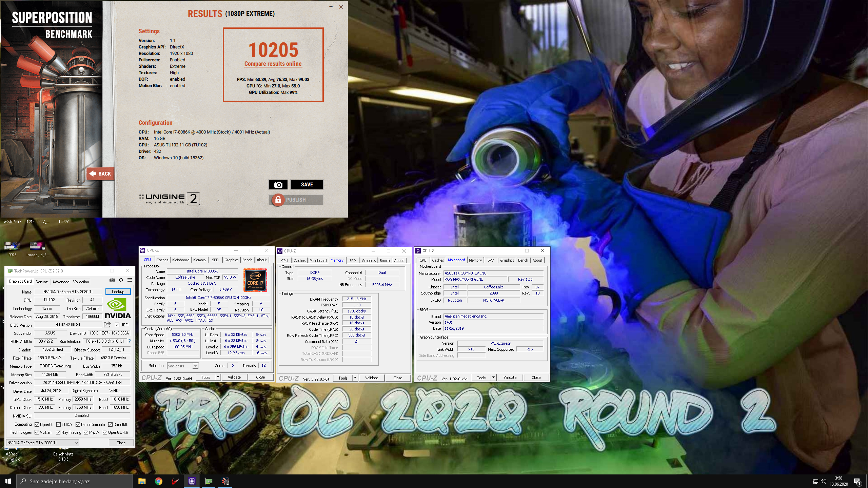
Task: Open the notification center icon
Action: (857, 482)
